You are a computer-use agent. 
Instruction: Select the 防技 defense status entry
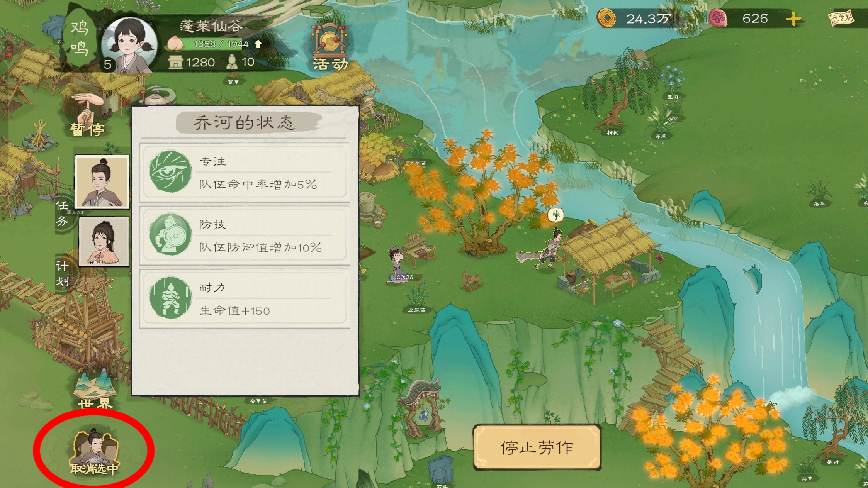245,236
